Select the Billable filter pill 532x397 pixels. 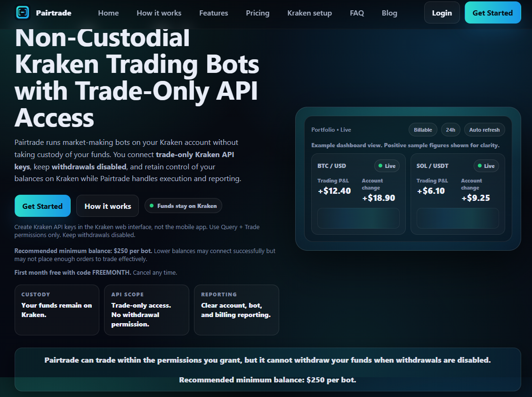click(422, 129)
